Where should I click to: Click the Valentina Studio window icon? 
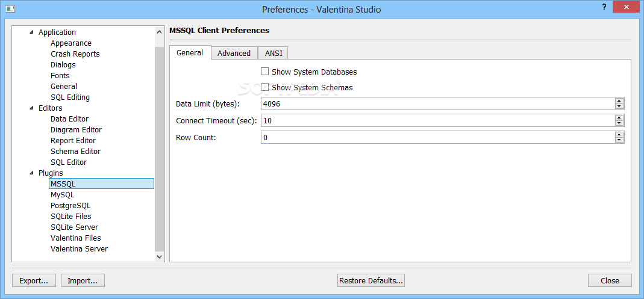coord(10,8)
